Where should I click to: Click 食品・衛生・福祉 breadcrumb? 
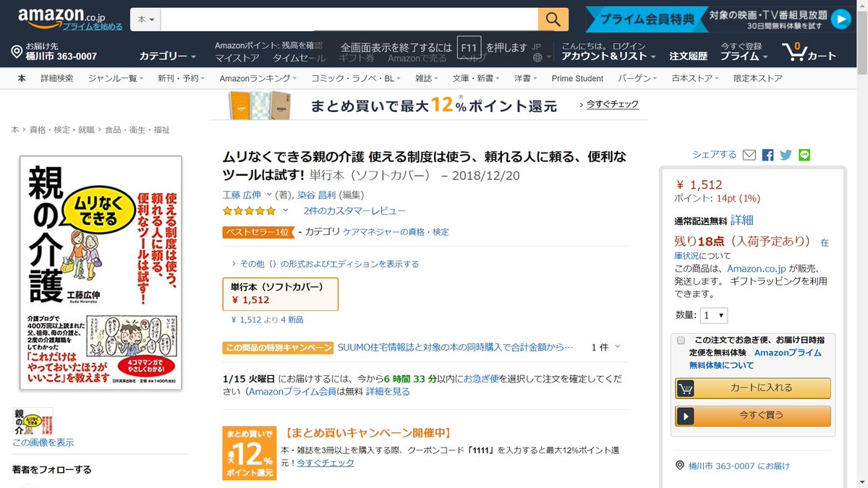137,130
